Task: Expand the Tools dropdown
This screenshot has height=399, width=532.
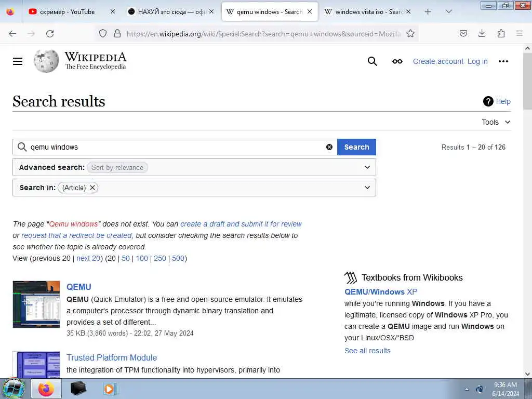Action: (x=496, y=122)
